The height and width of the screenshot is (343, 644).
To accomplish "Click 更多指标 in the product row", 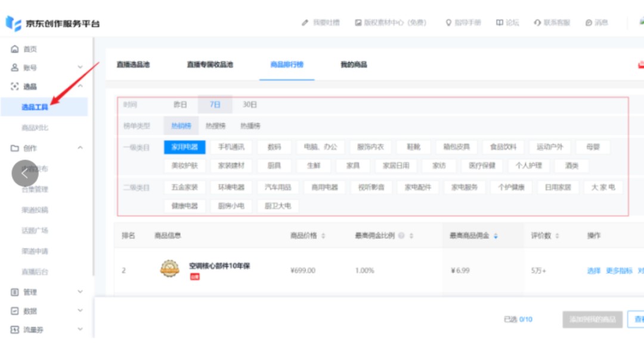I will pos(619,270).
